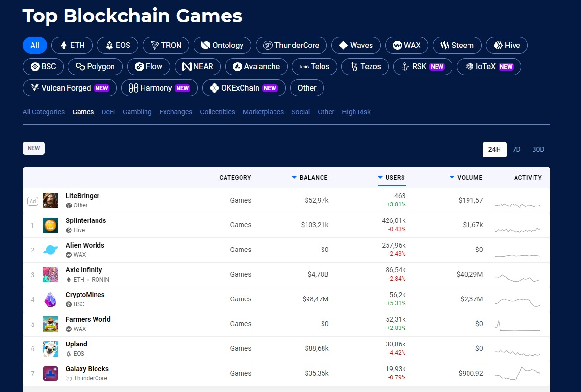Open the Farmers World game icon
The height and width of the screenshot is (392, 581).
50,324
